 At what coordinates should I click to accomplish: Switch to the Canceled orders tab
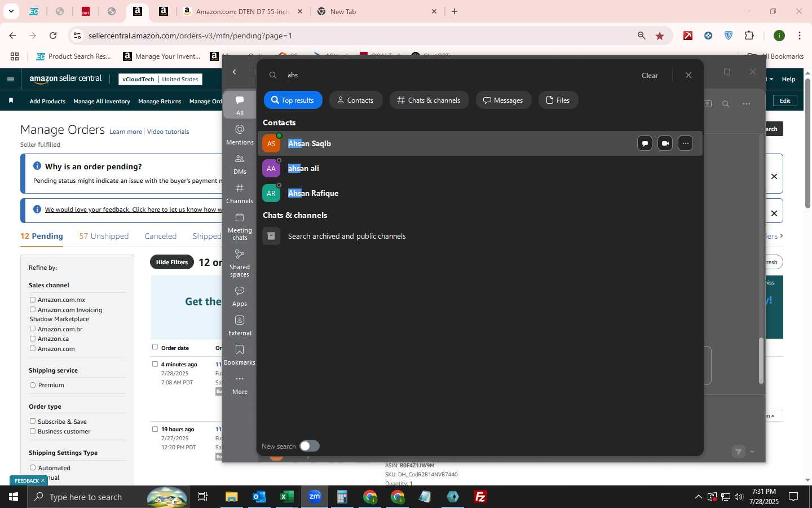point(161,236)
